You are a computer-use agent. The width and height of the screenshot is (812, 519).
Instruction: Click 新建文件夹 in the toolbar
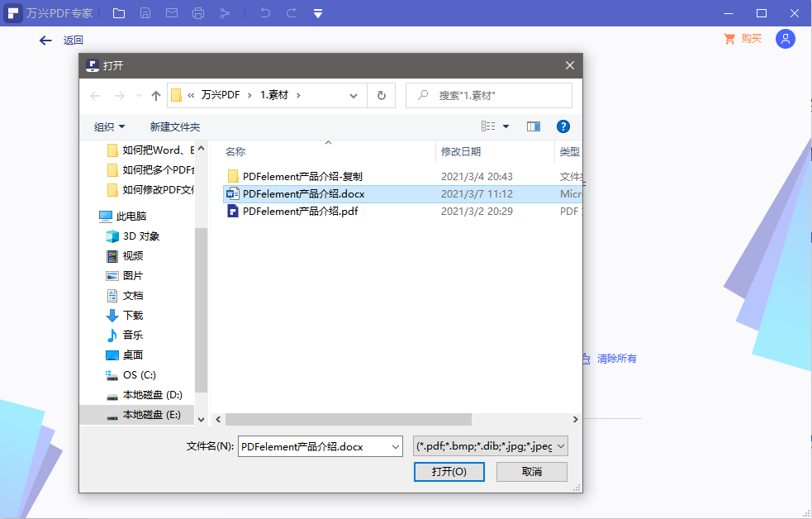tap(174, 126)
